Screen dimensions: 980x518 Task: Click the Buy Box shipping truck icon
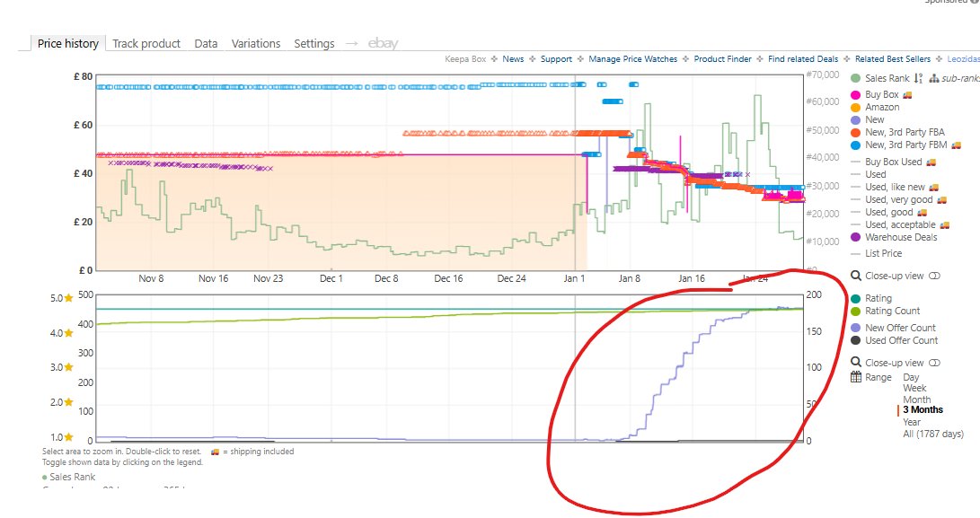pos(907,95)
